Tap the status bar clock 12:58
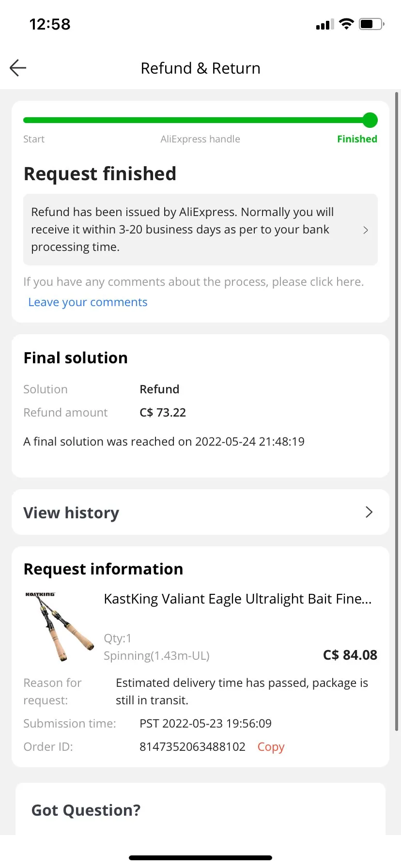Image resolution: width=401 pixels, height=868 pixels. (x=50, y=24)
